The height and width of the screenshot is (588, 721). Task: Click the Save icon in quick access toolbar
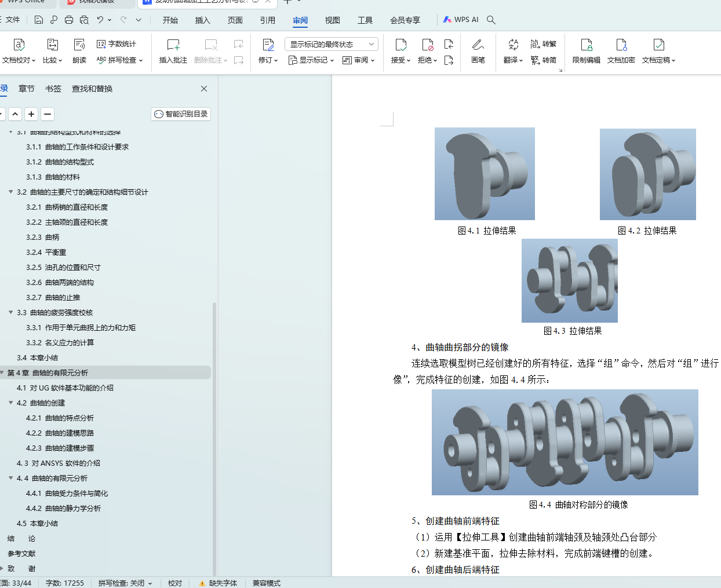pyautogui.click(x=39, y=20)
